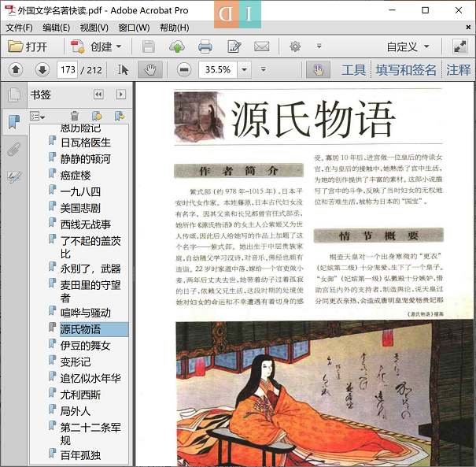
Task: Click the zoom out minus button
Action: pos(184,70)
